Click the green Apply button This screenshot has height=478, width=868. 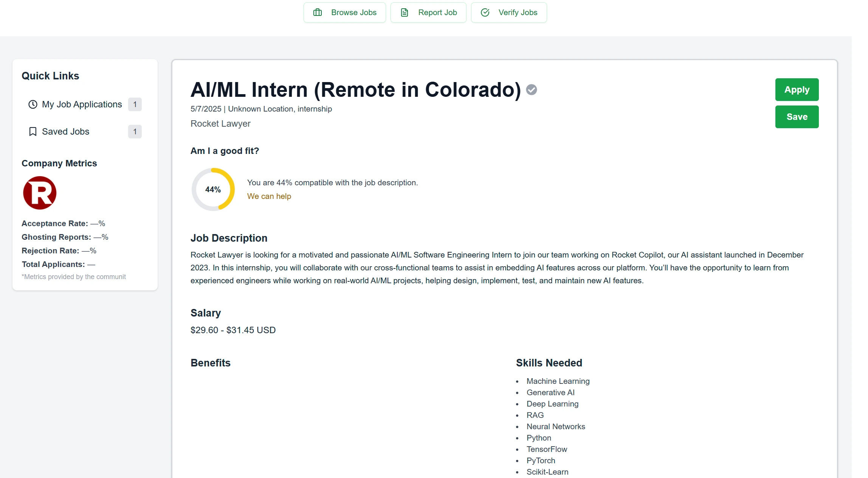coord(797,90)
